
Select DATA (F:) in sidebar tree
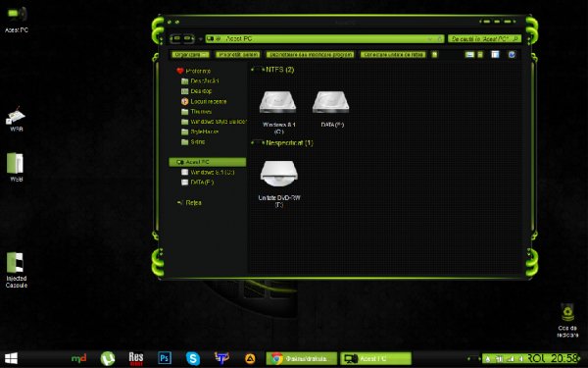pyautogui.click(x=198, y=183)
